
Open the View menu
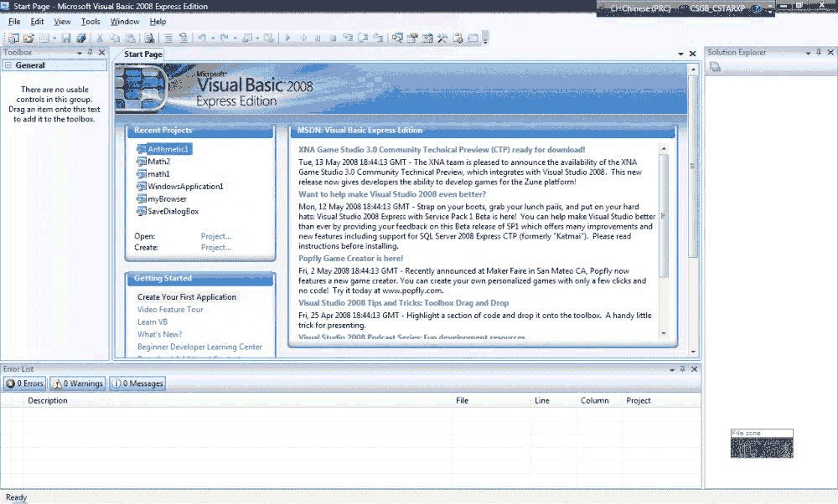click(62, 22)
